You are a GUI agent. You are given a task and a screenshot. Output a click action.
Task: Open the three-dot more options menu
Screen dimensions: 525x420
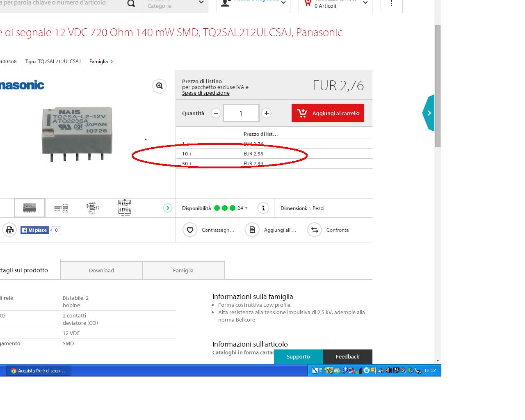click(x=392, y=4)
